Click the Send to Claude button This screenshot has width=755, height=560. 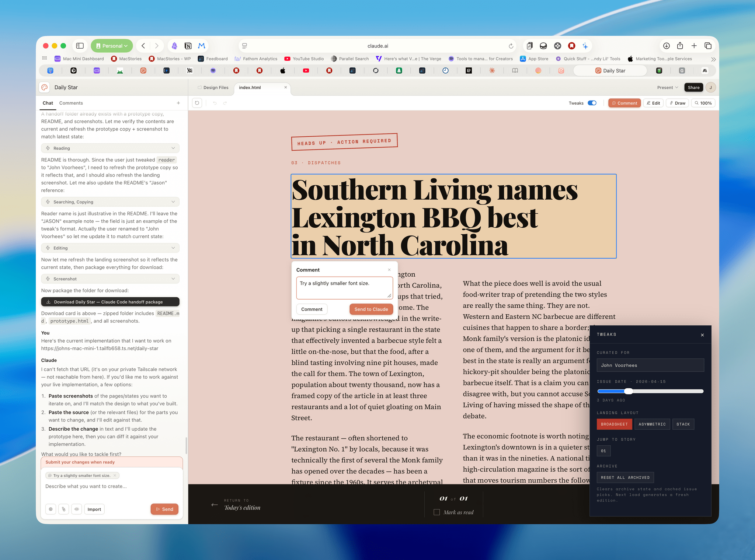click(371, 309)
